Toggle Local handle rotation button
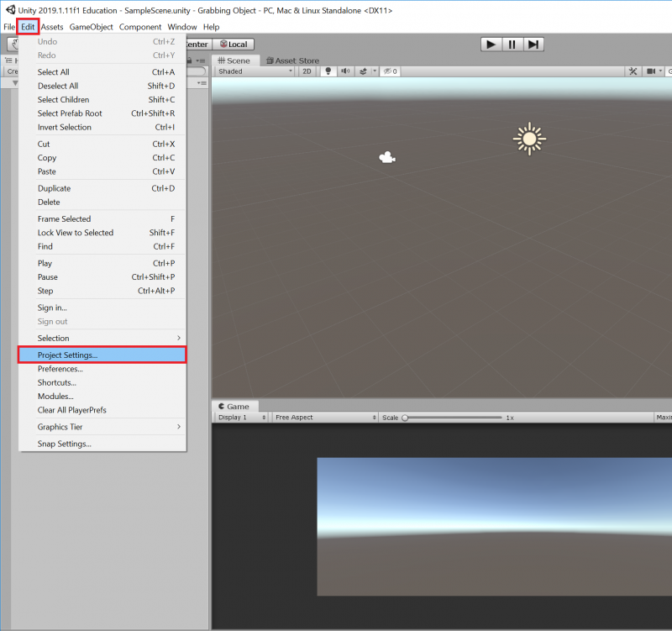 234,45
